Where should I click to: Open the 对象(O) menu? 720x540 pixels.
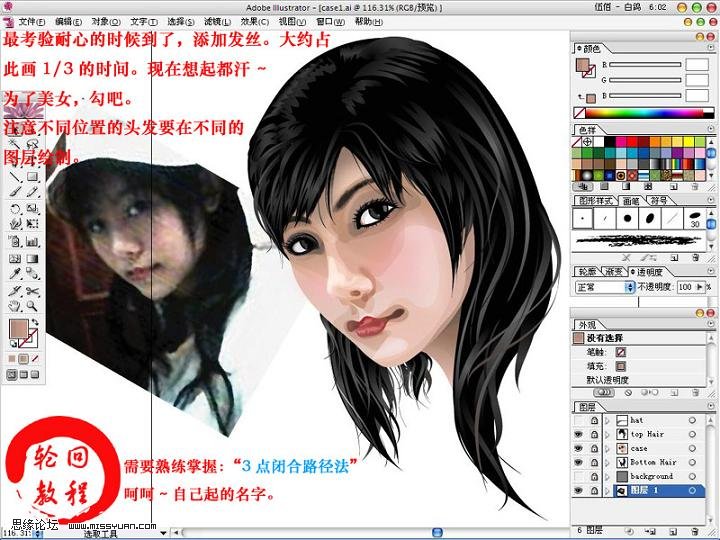click(106, 22)
